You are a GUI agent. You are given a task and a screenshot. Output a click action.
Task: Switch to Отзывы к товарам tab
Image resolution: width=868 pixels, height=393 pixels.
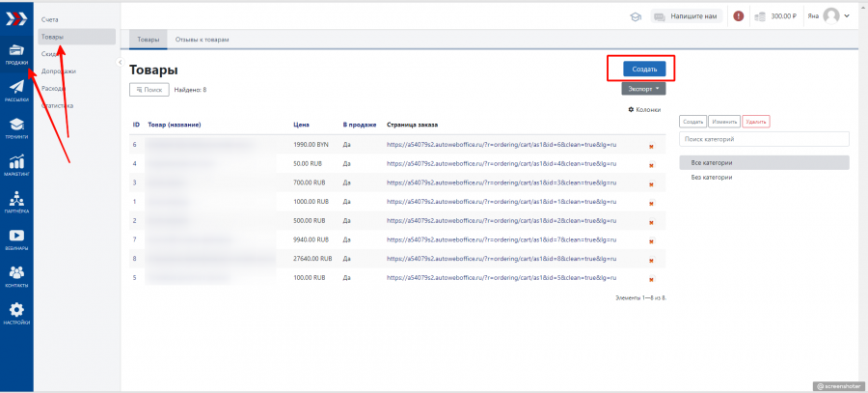pyautogui.click(x=201, y=40)
